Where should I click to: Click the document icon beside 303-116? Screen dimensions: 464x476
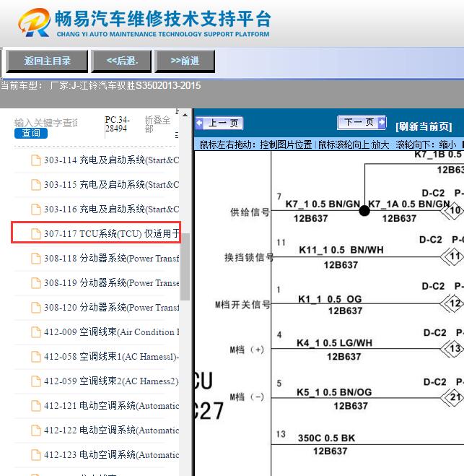(36, 209)
